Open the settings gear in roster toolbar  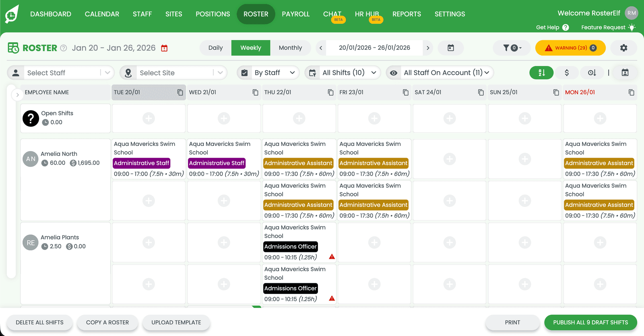click(623, 48)
